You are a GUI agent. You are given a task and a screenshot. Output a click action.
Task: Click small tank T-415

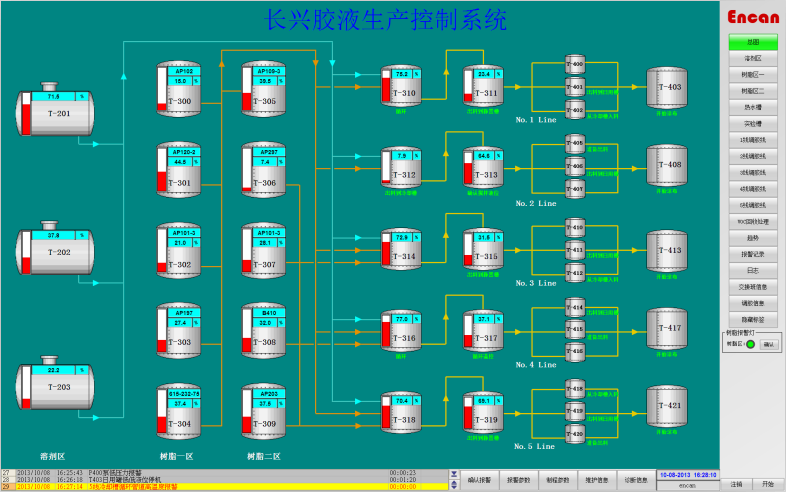click(x=575, y=330)
